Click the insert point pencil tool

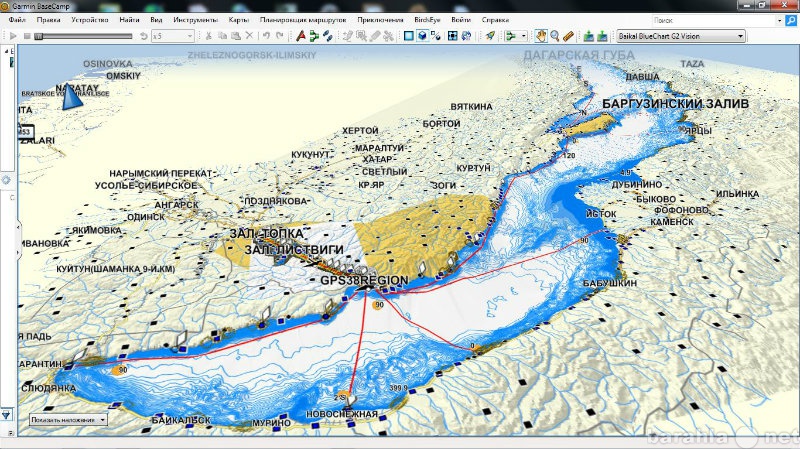point(348,36)
